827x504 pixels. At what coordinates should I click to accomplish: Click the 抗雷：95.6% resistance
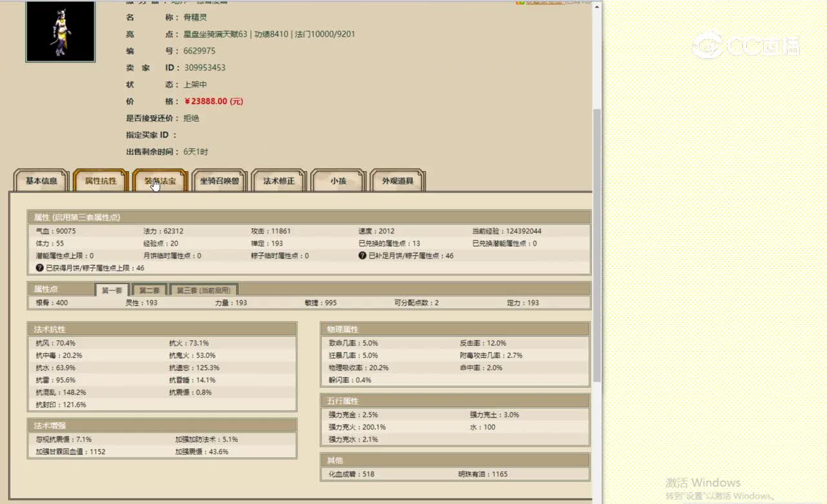(x=56, y=380)
